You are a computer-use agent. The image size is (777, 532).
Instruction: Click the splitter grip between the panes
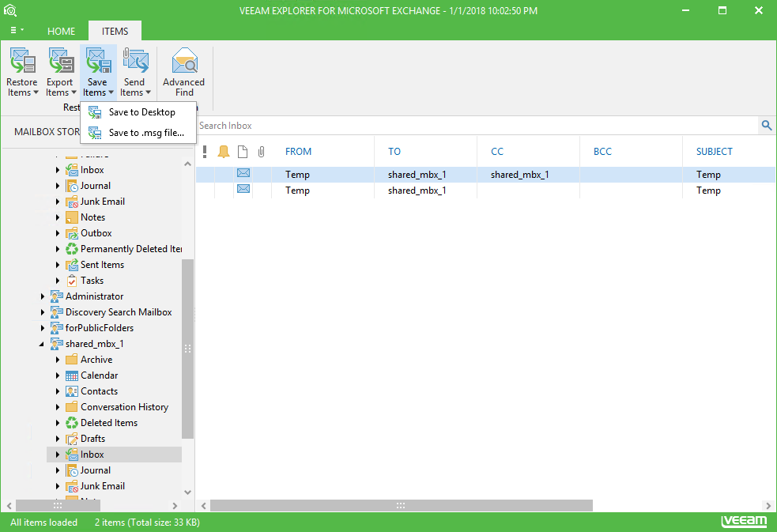pos(194,313)
